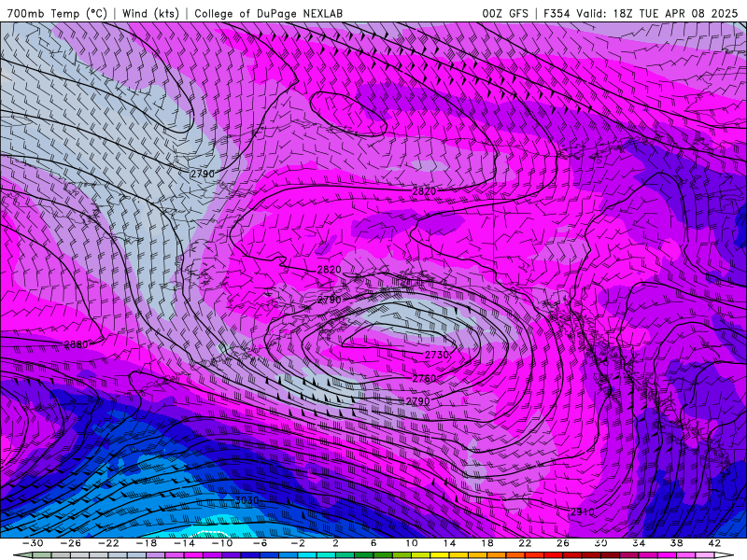
Task: Select the 3030 contour label
Action: tap(247, 500)
